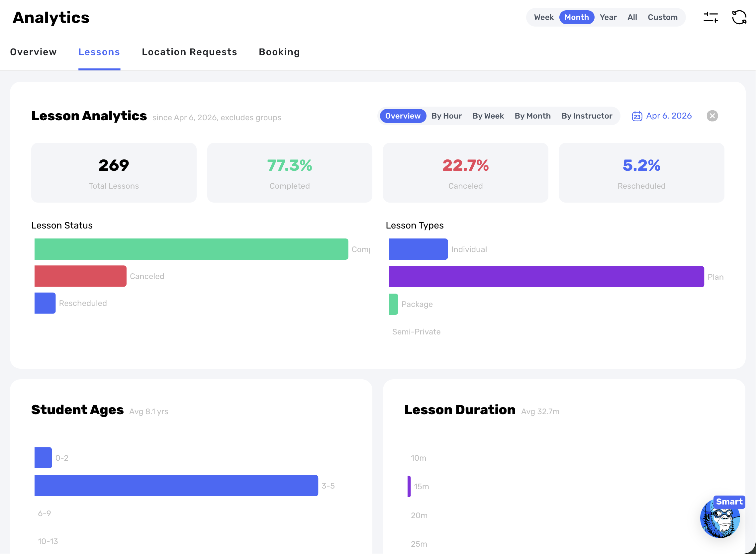Click the green Package lesson type bar
The image size is (756, 554).
pos(393,304)
